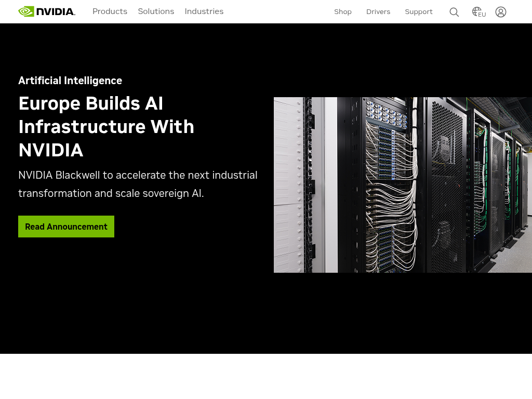Open the EU region globe selector
The width and height of the screenshot is (532, 399).
click(478, 12)
